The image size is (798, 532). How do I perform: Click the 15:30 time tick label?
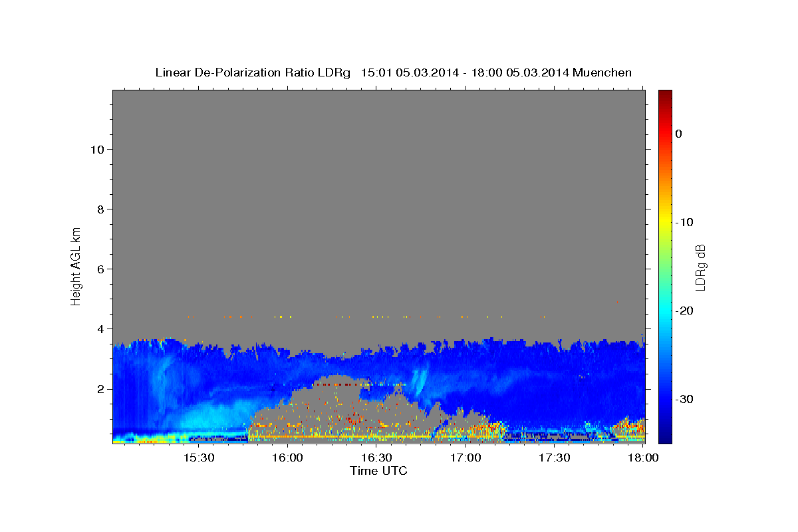[198, 458]
